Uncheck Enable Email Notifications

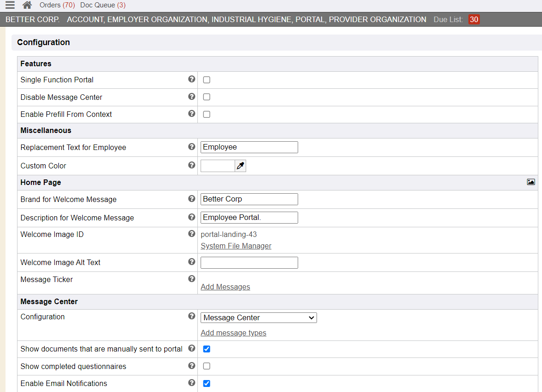click(207, 383)
